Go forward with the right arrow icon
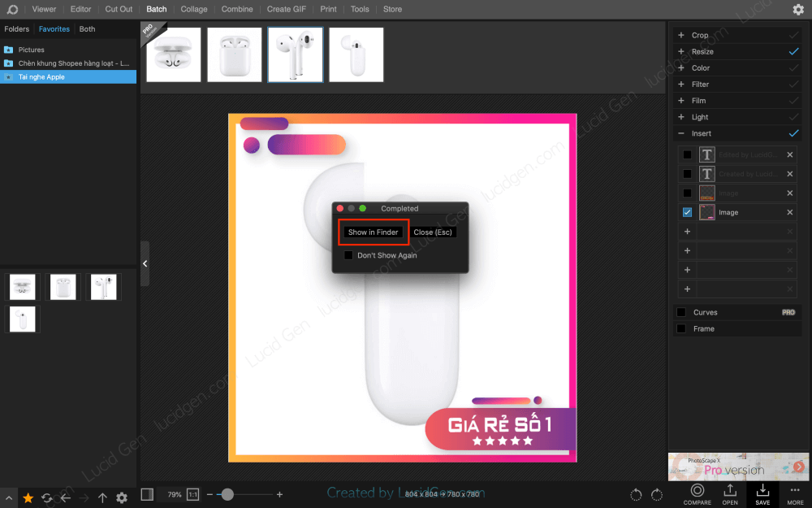 pos(84,498)
